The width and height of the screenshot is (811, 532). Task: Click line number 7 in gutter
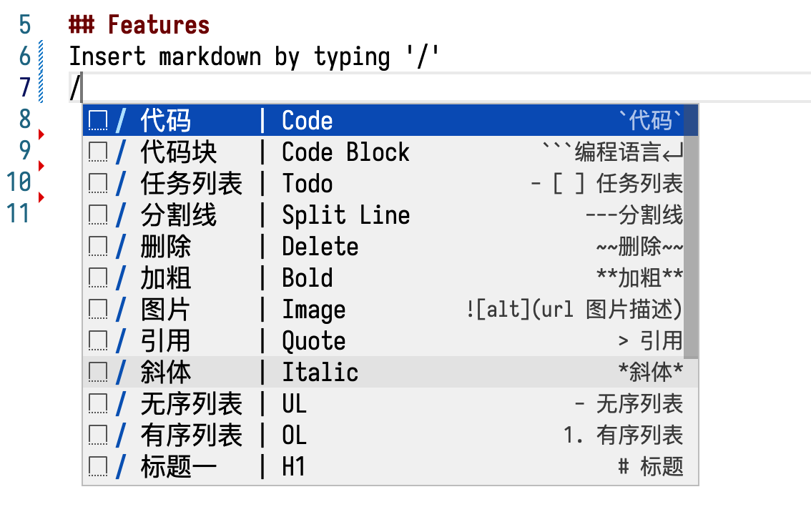click(x=25, y=87)
